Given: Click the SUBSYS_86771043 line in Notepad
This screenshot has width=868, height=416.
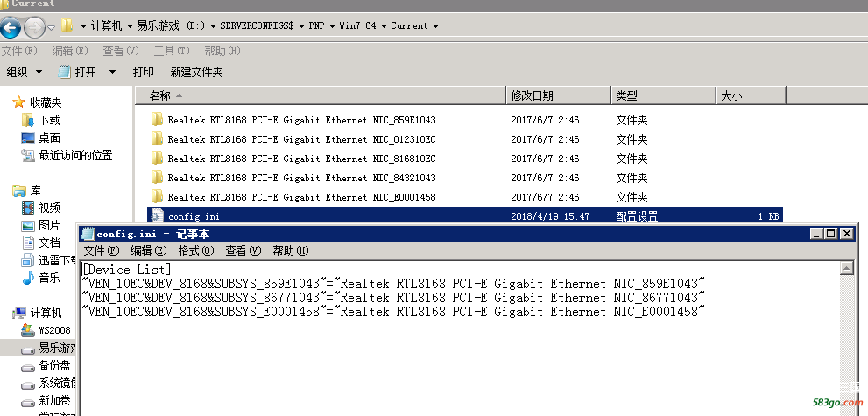Looking at the screenshot, I should 393,298.
